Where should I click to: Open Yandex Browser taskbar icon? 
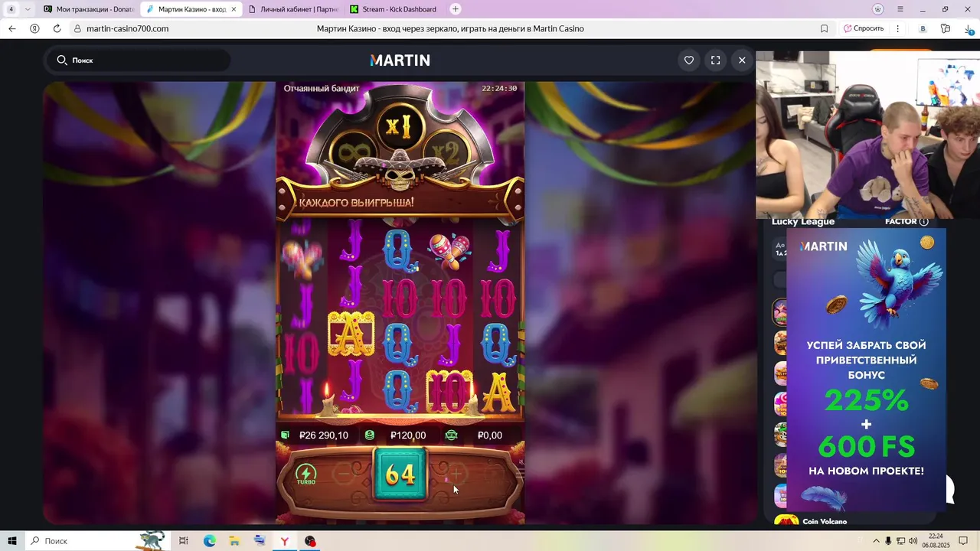point(284,541)
